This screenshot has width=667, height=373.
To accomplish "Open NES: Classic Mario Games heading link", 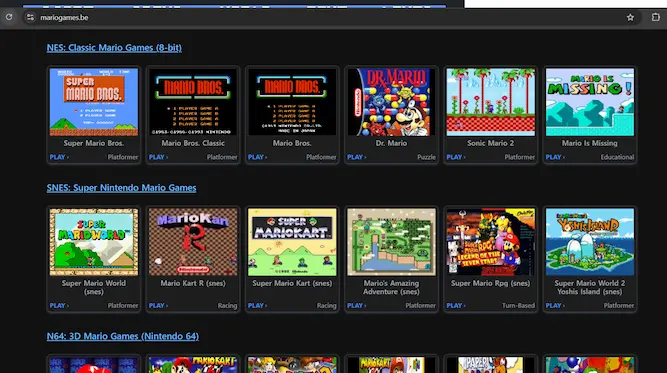I will (x=114, y=48).
